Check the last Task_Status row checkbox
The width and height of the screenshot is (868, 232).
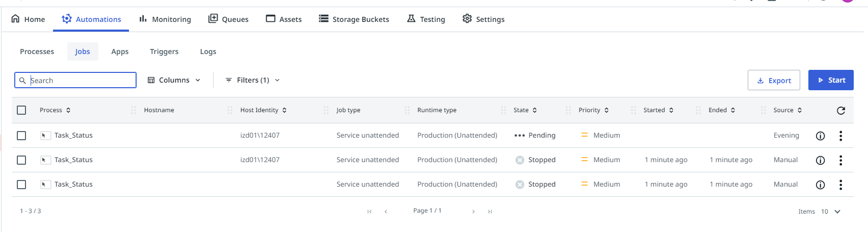pyautogui.click(x=21, y=185)
